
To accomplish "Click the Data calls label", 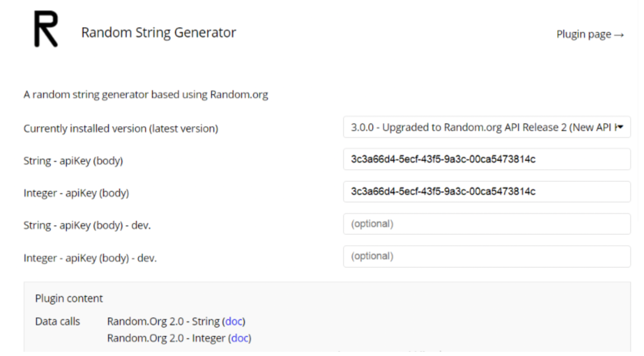I will tap(58, 322).
